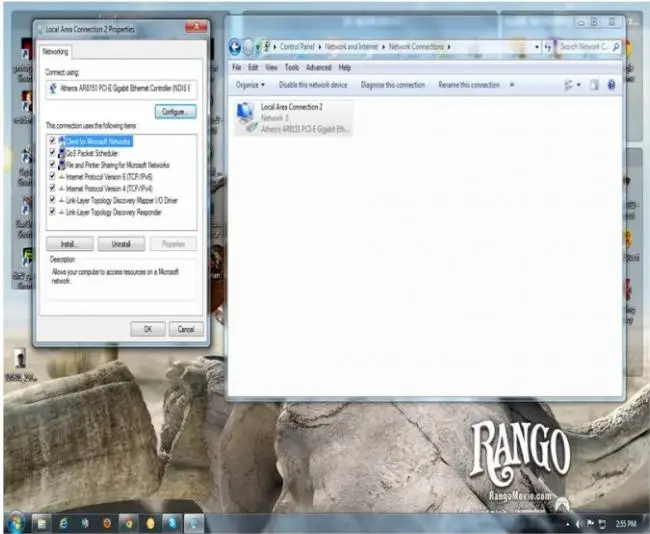Toggle Link-Layer Topology Discovery Mapper I/O Driver checkbox
The height and width of the screenshot is (534, 650).
tap(52, 199)
